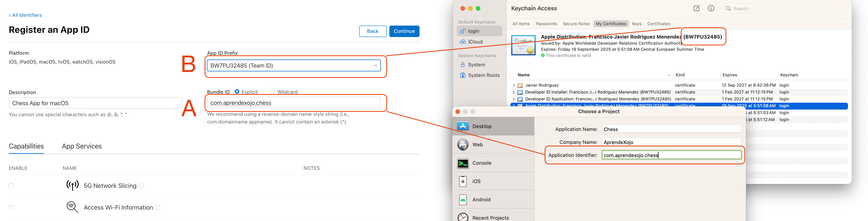Viewport: 868px width, 221px height.
Task: Select the Wildcard Bundle ID radio button
Action: tap(273, 91)
